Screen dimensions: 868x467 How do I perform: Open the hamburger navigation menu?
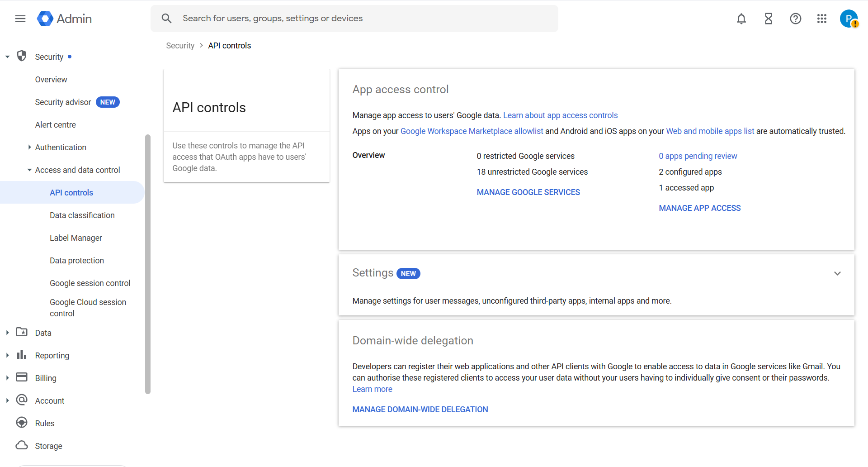[x=20, y=19]
